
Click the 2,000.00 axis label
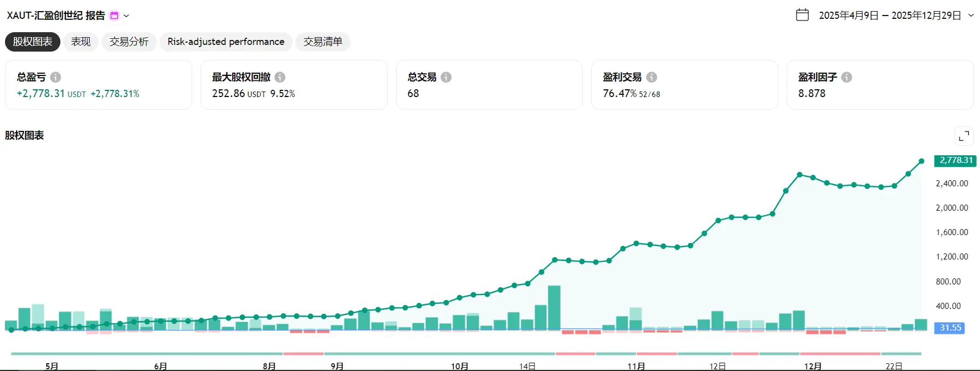[952, 208]
